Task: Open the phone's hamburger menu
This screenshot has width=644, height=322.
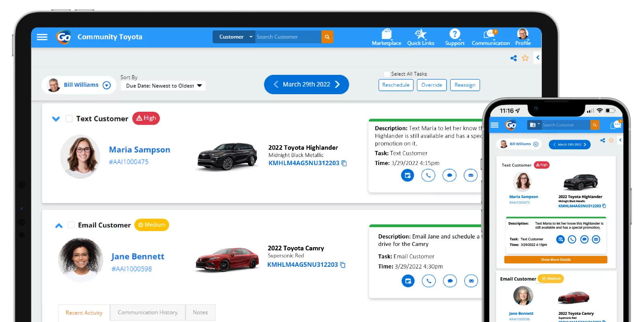Action: tap(495, 125)
